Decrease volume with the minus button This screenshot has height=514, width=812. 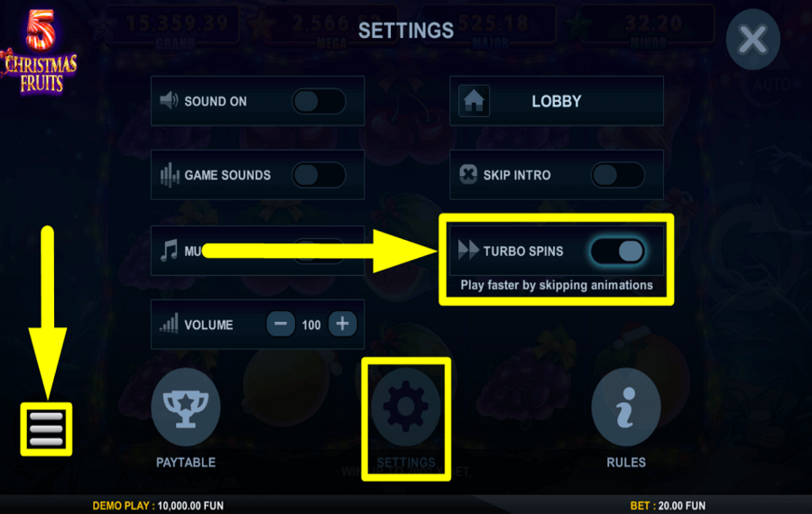[x=281, y=324]
